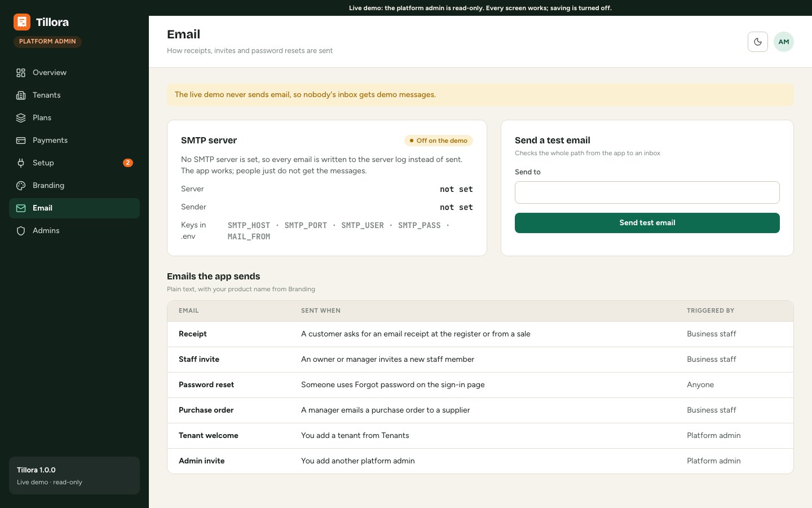Select the Receipt row name
Screen dimensions: 812x508
pos(193,334)
